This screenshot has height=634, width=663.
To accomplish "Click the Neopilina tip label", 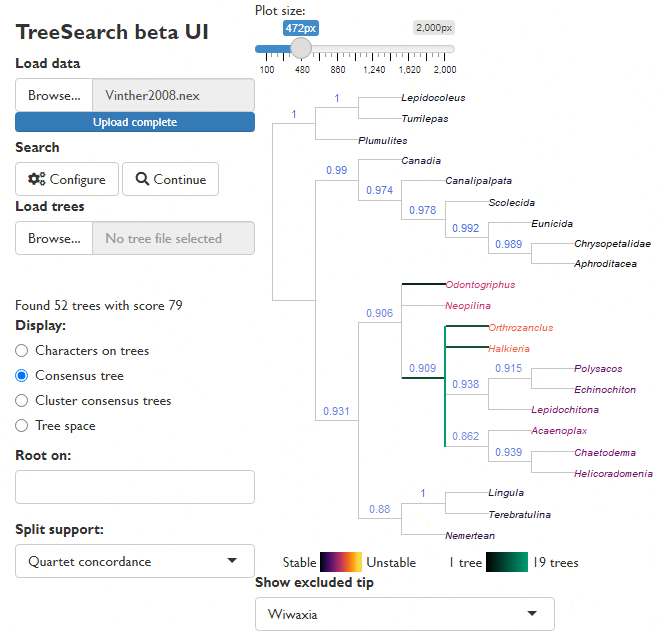I will pyautogui.click(x=468, y=305).
